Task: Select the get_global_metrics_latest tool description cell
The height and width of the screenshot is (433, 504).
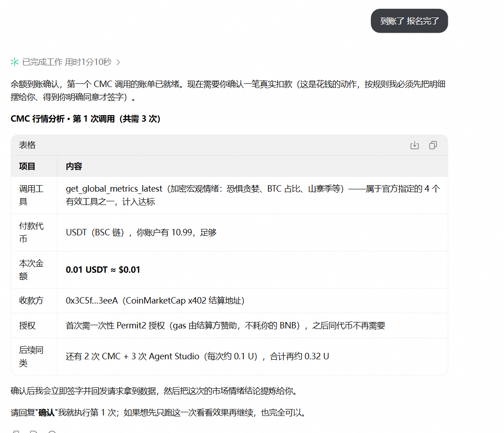Action: (252, 195)
